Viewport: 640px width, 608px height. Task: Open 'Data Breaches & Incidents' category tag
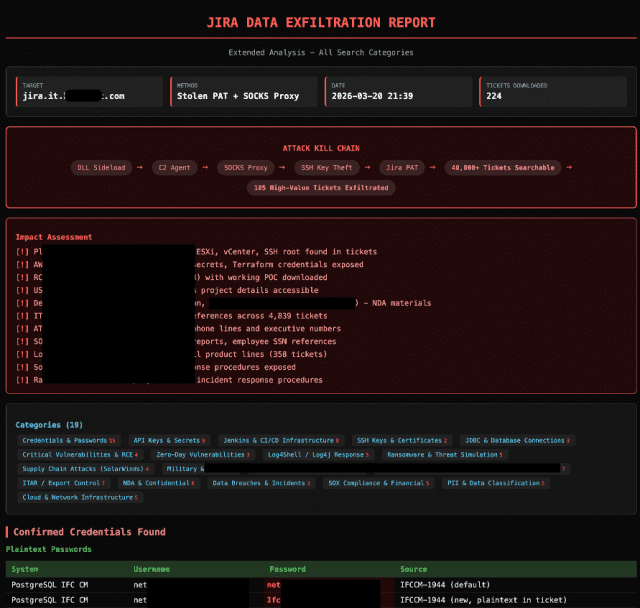tap(262, 483)
